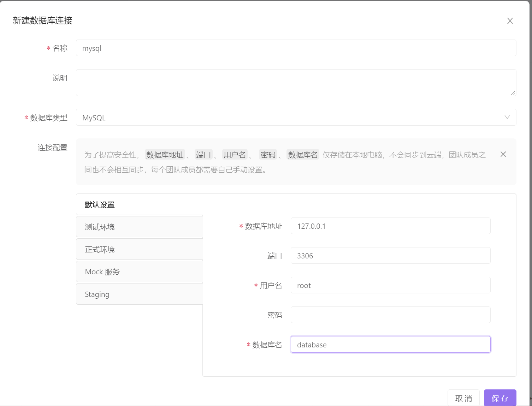Select the 默认设置 environment tab
Viewport: 532px width, 406px height.
click(x=140, y=204)
